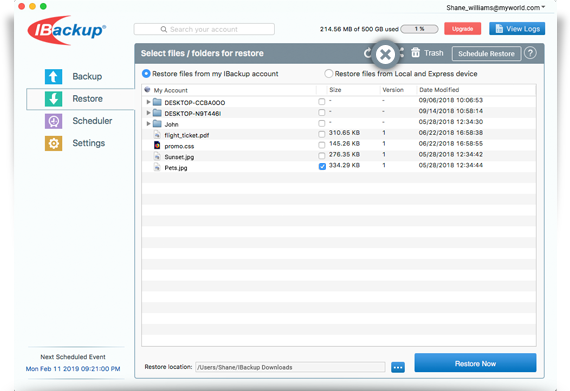Click the Trash label

click(434, 53)
